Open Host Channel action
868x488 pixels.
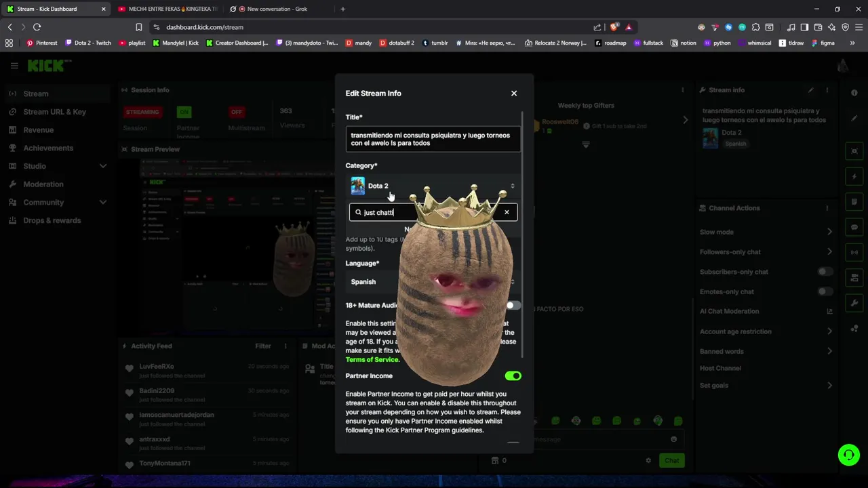tap(720, 368)
